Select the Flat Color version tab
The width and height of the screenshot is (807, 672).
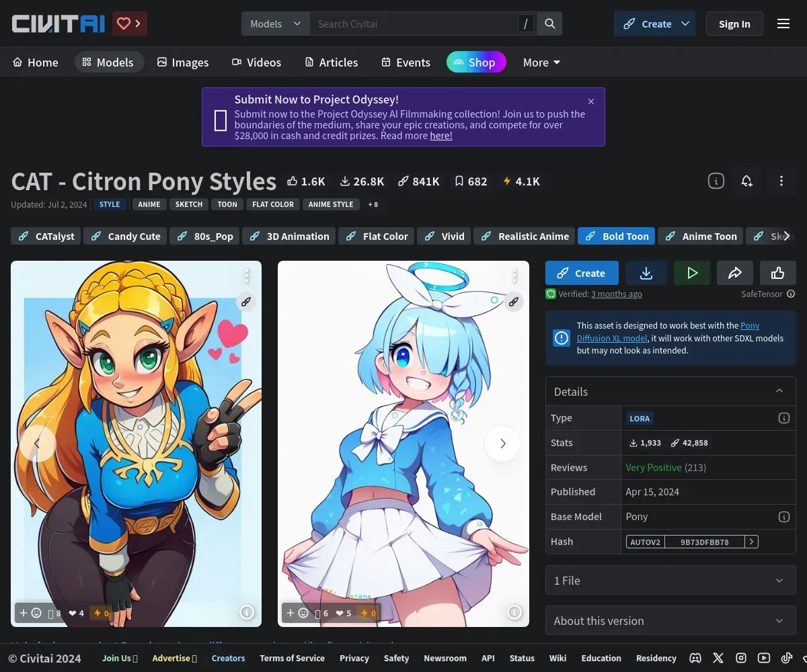(x=376, y=236)
